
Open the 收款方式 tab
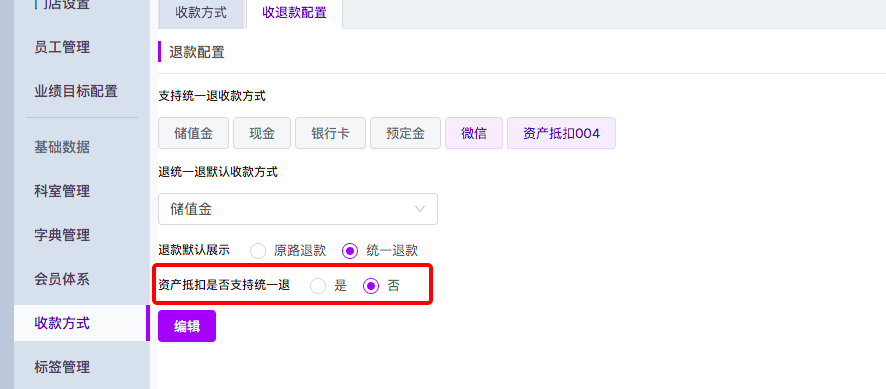(201, 13)
